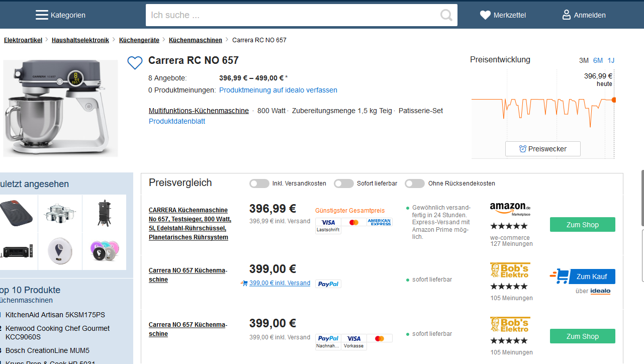
Task: Enable the Sofort lieferbar filter
Action: (344, 184)
